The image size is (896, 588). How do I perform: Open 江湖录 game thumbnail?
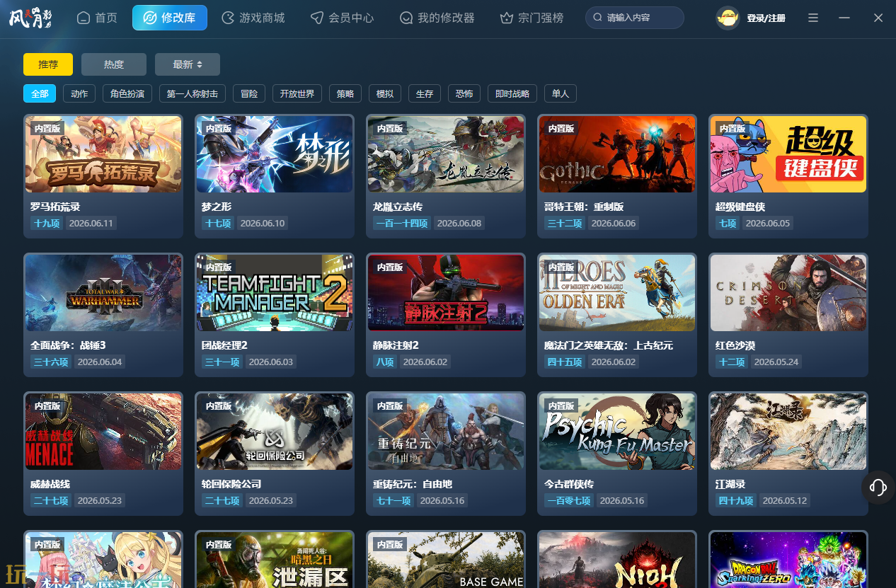(788, 432)
